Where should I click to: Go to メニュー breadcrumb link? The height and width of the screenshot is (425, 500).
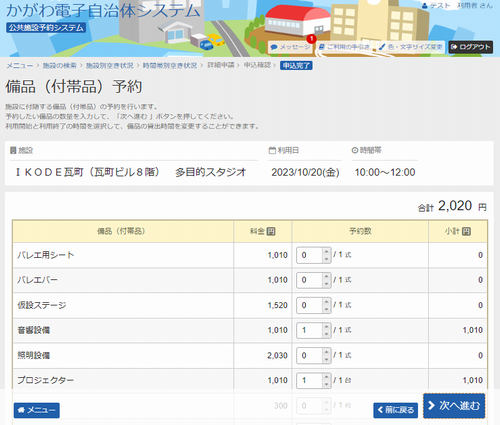click(x=20, y=65)
